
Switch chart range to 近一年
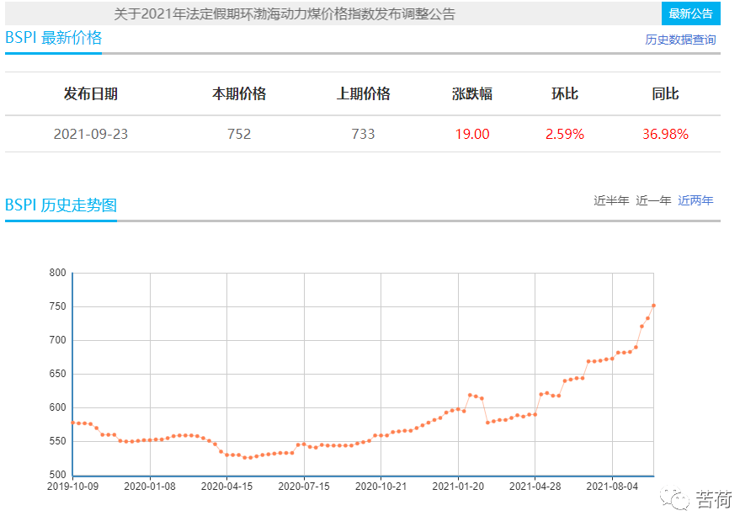(653, 200)
